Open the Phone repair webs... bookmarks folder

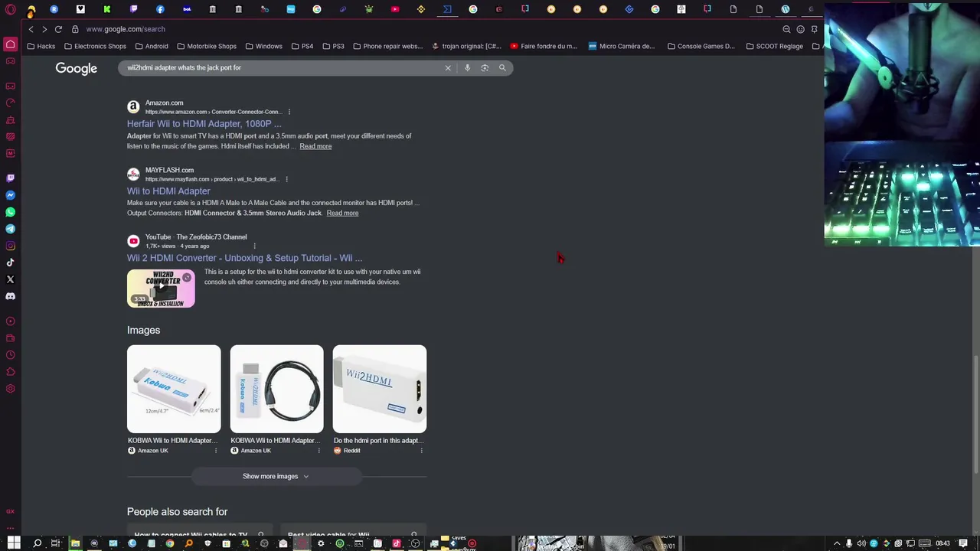tap(388, 46)
